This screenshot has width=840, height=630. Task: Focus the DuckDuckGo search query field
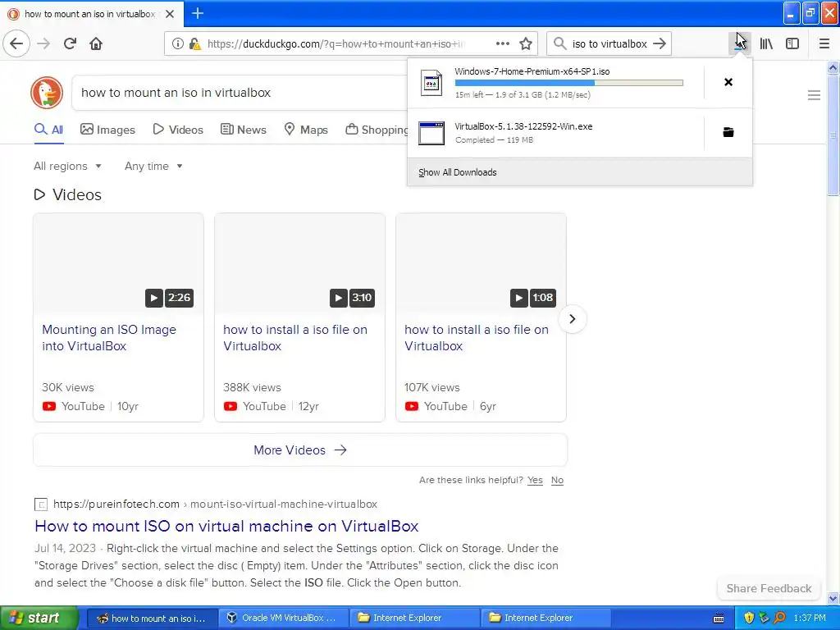(x=241, y=93)
